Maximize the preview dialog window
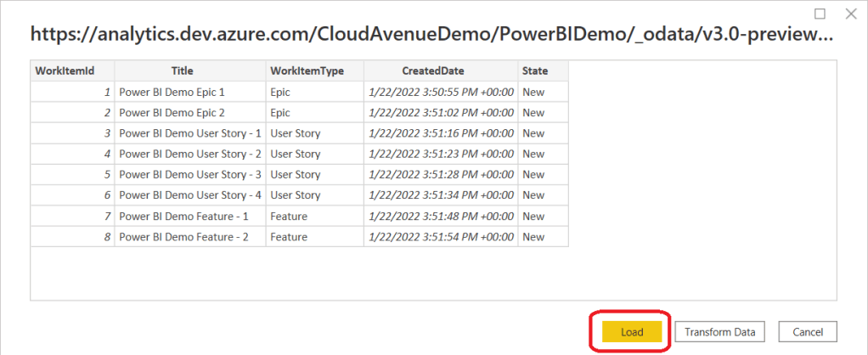Screen dimensions: 868x355 (x=820, y=14)
